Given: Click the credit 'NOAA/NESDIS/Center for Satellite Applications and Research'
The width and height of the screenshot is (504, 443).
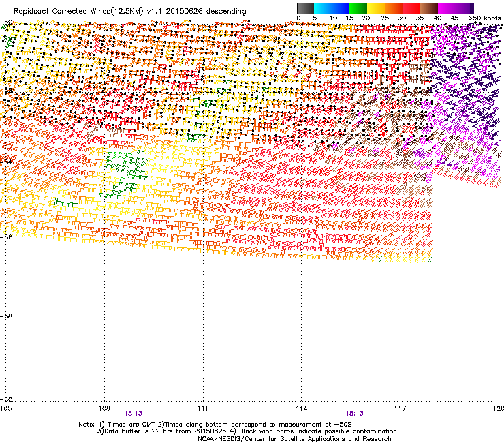Looking at the screenshot, I should tap(294, 439).
